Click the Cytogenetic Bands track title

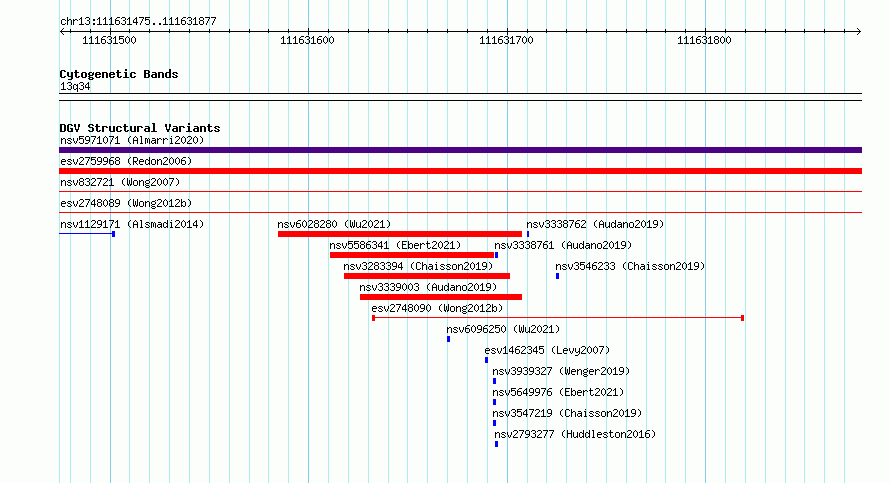(x=119, y=74)
